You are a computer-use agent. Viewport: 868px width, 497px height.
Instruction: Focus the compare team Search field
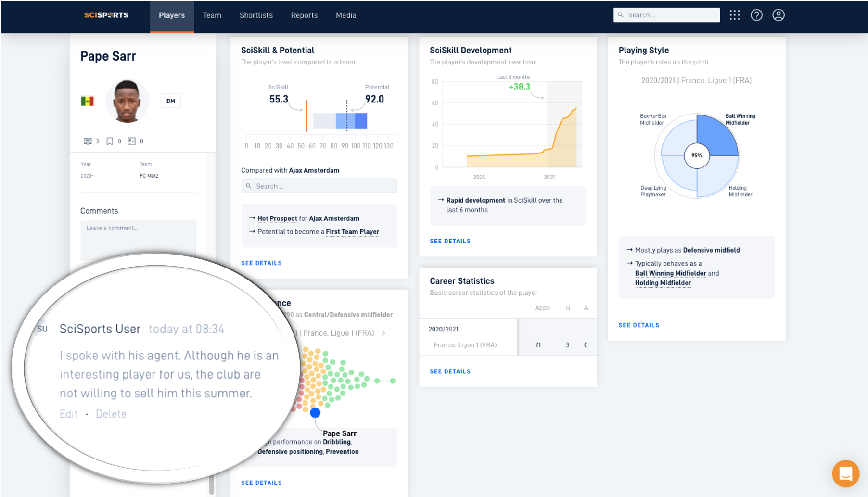pyautogui.click(x=319, y=186)
